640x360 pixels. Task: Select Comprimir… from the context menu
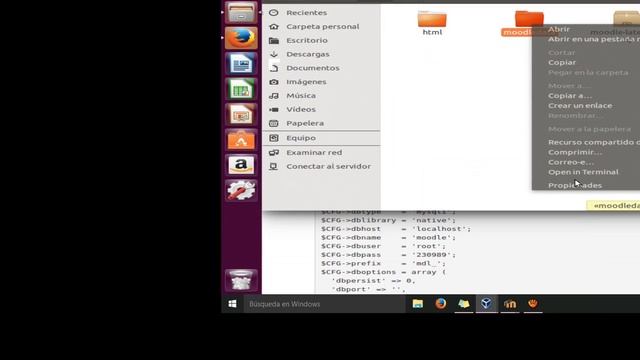575,152
